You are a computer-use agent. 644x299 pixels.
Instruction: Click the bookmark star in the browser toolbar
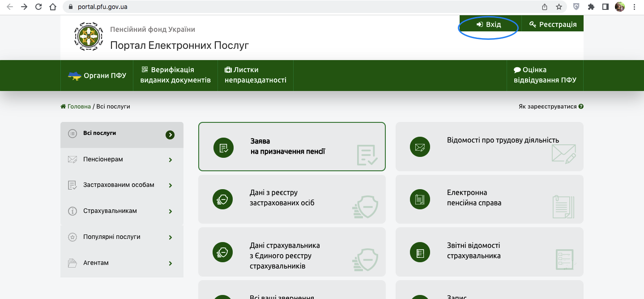coord(559,7)
